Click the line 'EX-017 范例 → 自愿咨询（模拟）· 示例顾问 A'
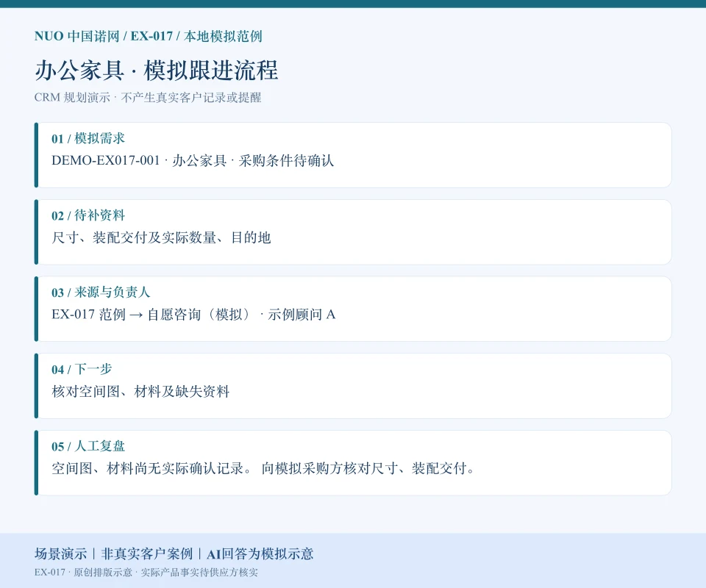 [x=193, y=315]
